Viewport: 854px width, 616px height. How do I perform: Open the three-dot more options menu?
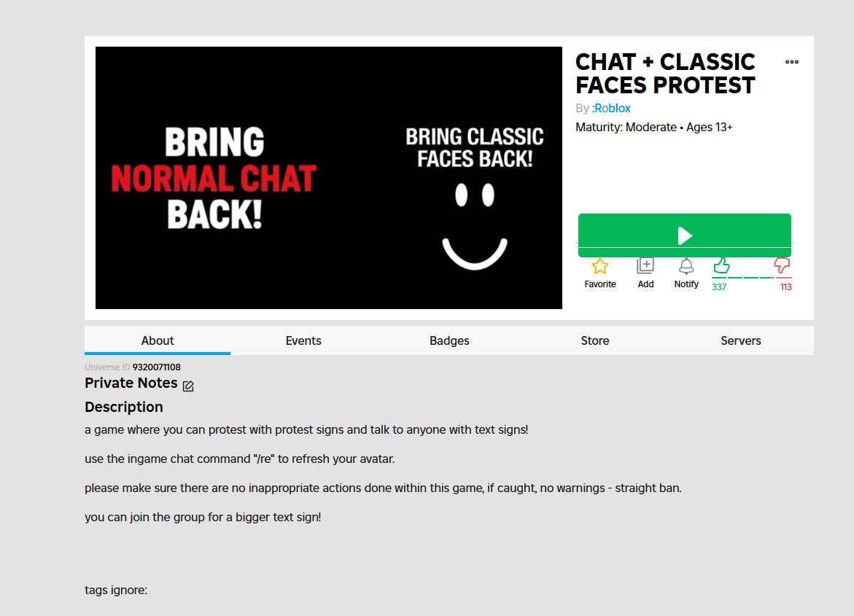point(791,63)
